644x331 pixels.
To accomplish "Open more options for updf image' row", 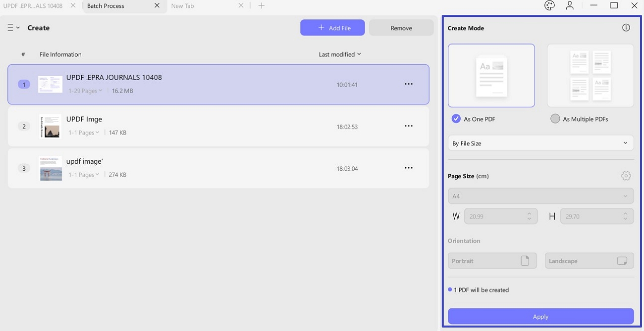I will (409, 168).
